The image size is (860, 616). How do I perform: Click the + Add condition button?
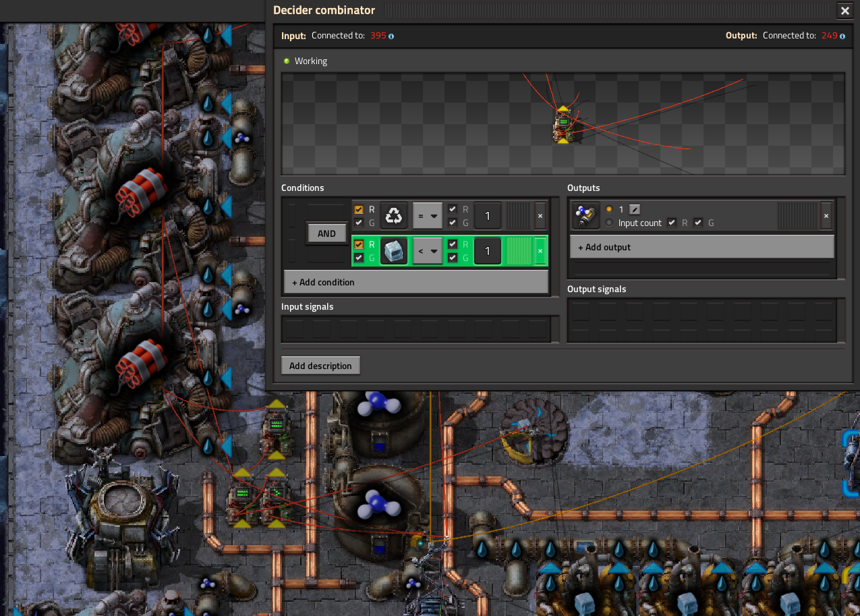click(415, 282)
